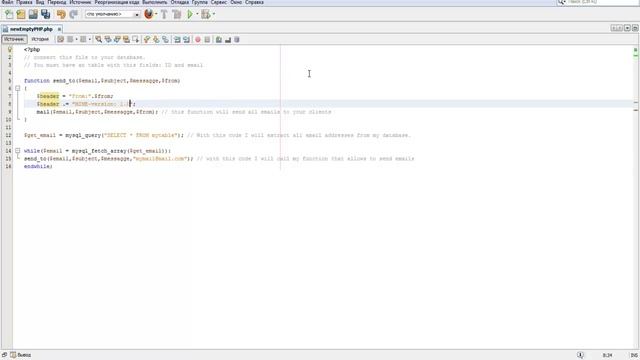Click Shift Line Right icon
The height and width of the screenshot is (360, 640).
click(187, 40)
